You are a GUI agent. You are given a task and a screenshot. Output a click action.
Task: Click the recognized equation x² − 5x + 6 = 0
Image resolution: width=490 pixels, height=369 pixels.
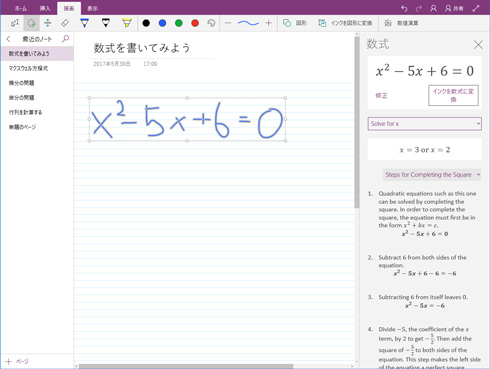click(425, 71)
